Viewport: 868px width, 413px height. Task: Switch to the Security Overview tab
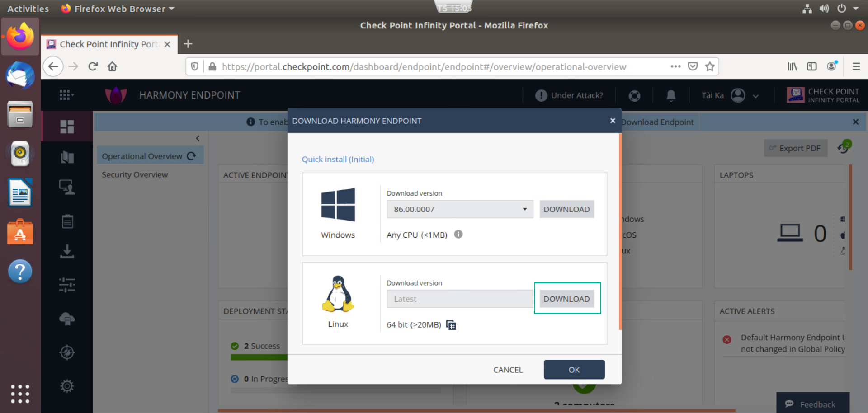(x=134, y=174)
